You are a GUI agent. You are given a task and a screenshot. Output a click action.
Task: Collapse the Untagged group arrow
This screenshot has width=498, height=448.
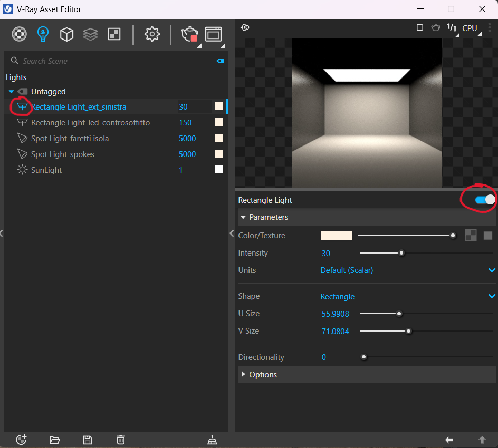click(12, 92)
